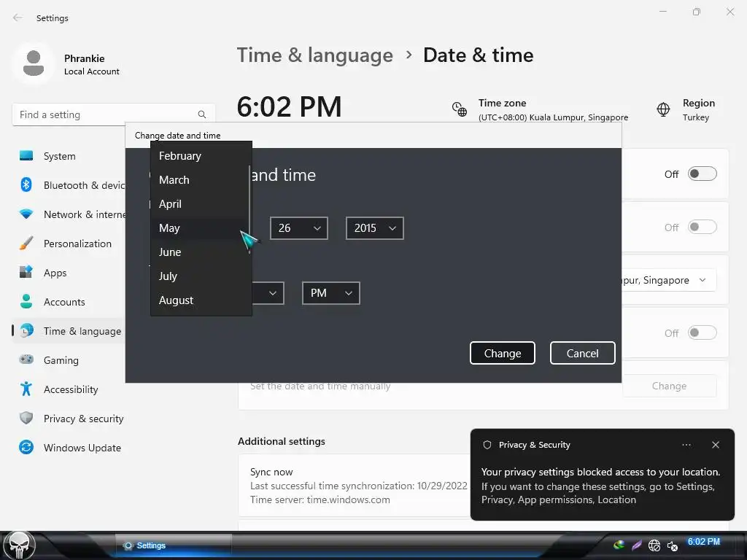Open Network & internet wifi icon
This screenshot has width=747, height=560.
click(x=26, y=214)
